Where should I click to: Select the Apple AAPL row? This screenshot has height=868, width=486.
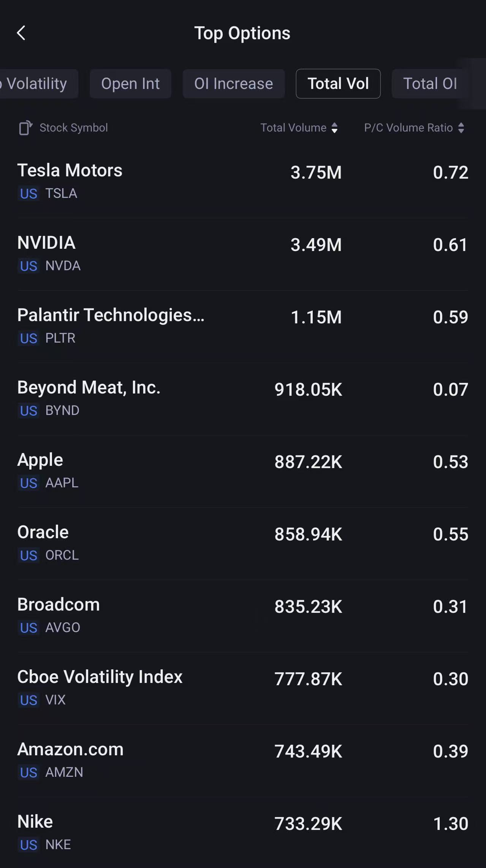click(x=242, y=470)
